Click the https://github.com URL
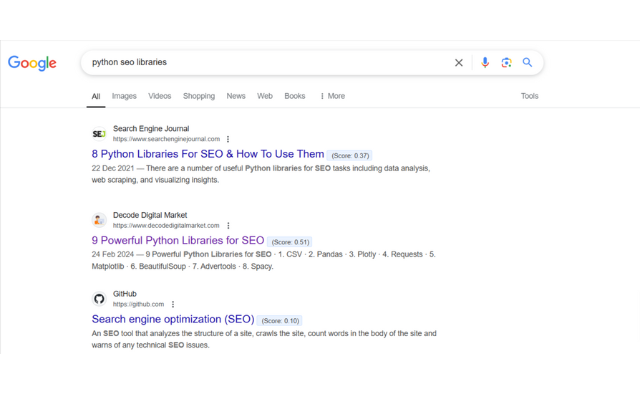 (138, 304)
